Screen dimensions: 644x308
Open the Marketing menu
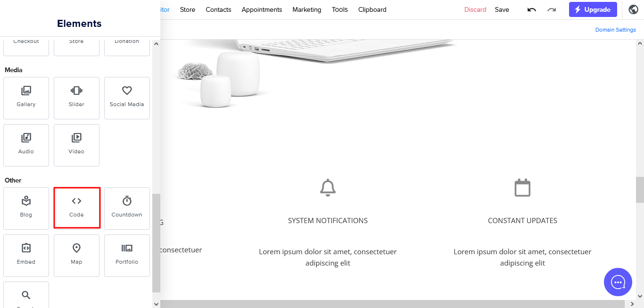tap(307, 9)
